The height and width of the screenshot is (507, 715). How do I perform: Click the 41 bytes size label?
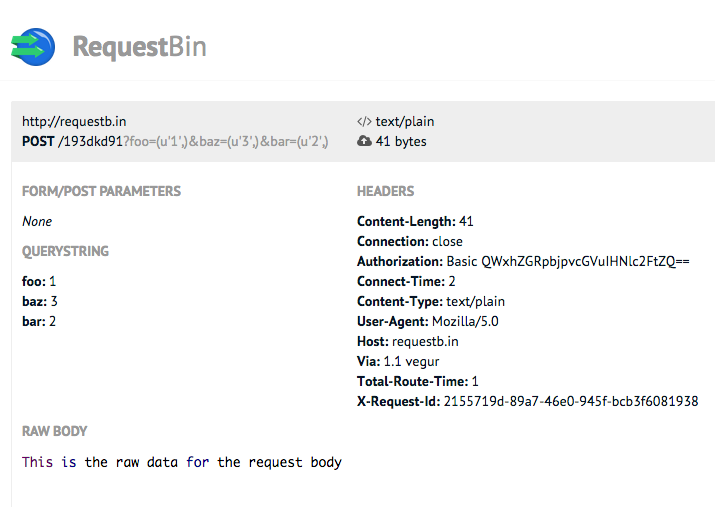click(401, 141)
